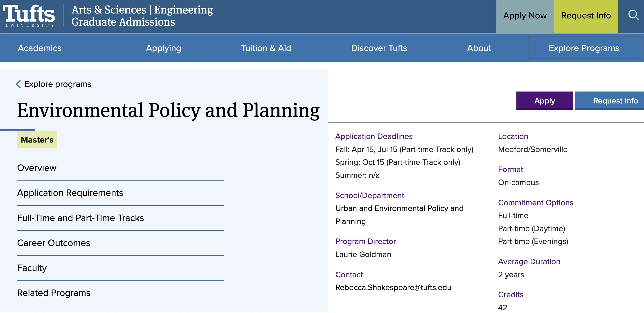Open the Faculty section link

pos(32,268)
